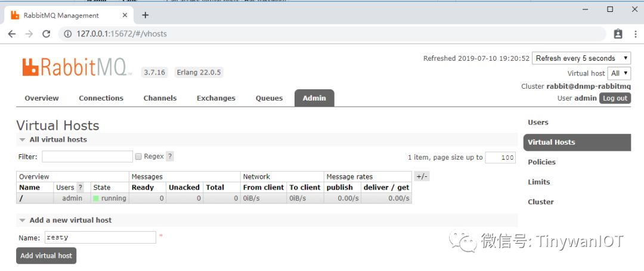
Task: Switch to the Queues tab
Action: point(269,98)
